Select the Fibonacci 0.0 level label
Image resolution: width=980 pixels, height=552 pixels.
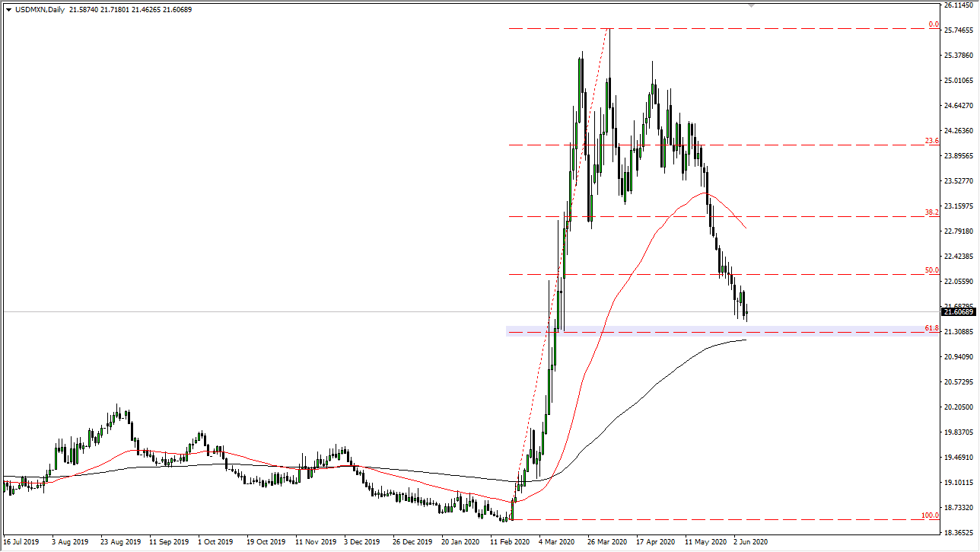[x=934, y=24]
